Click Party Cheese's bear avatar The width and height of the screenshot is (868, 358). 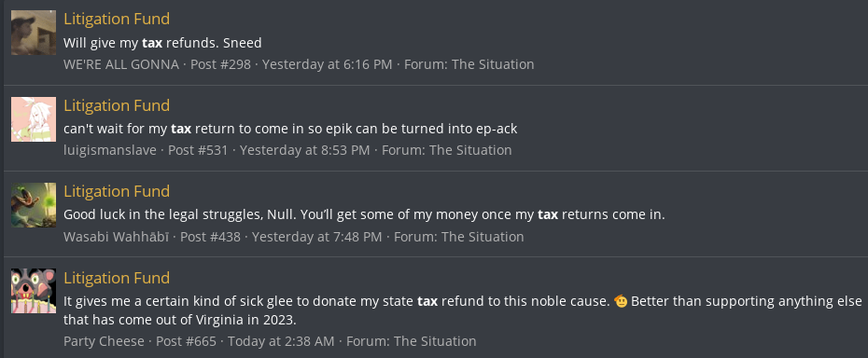34,291
